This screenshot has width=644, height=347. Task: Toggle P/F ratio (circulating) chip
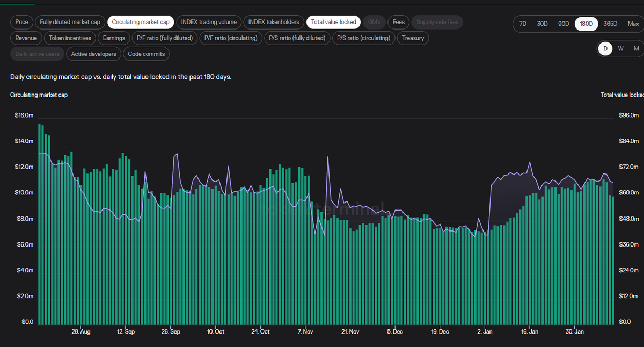pyautogui.click(x=231, y=38)
